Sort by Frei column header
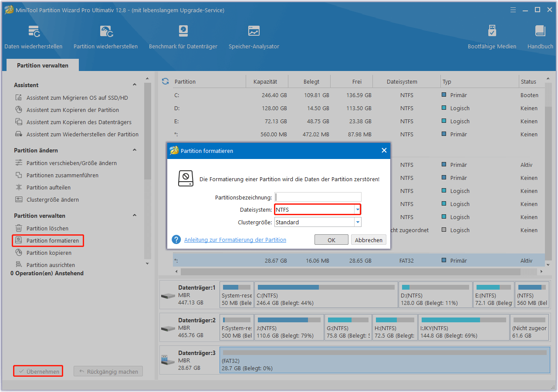 pos(357,81)
